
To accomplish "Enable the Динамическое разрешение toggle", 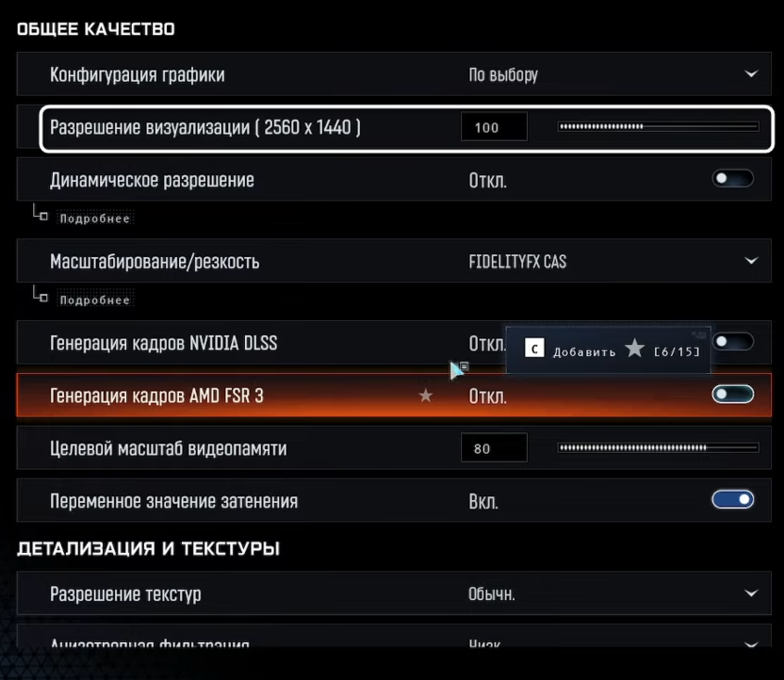I will [733, 178].
